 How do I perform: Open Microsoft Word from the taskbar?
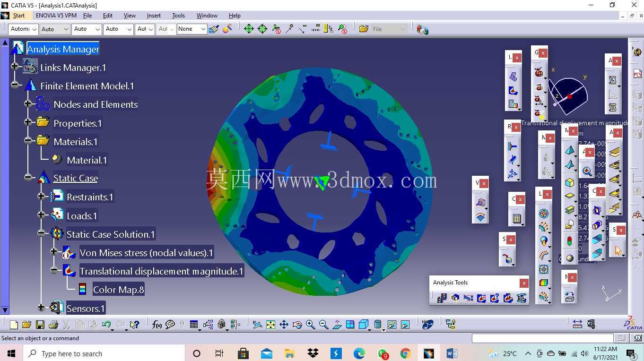(x=451, y=353)
